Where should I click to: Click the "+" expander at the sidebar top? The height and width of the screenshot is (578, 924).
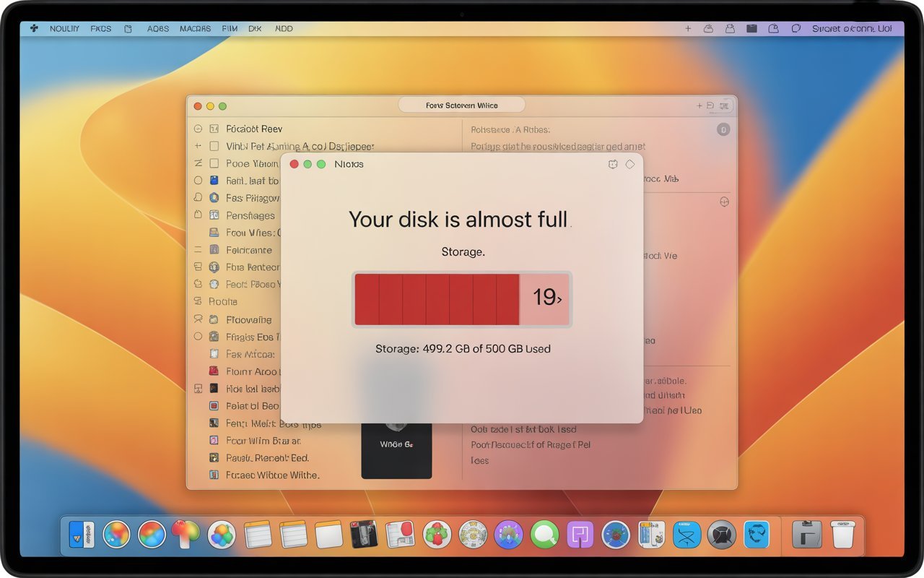tap(196, 146)
